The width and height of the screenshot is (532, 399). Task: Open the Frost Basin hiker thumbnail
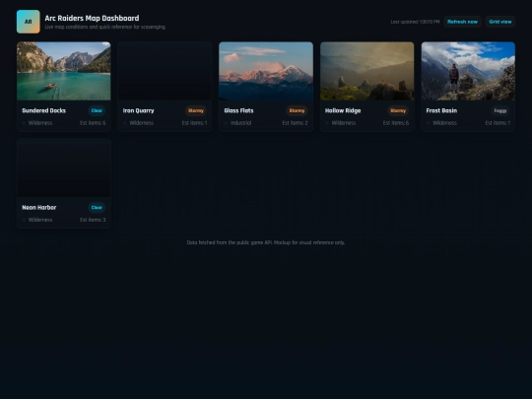tap(468, 71)
